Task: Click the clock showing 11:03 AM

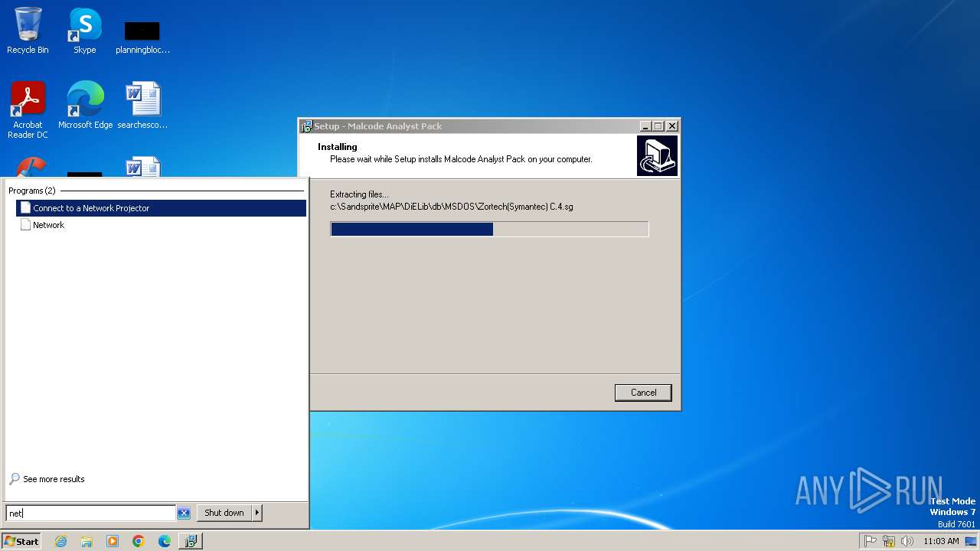Action: coord(941,541)
